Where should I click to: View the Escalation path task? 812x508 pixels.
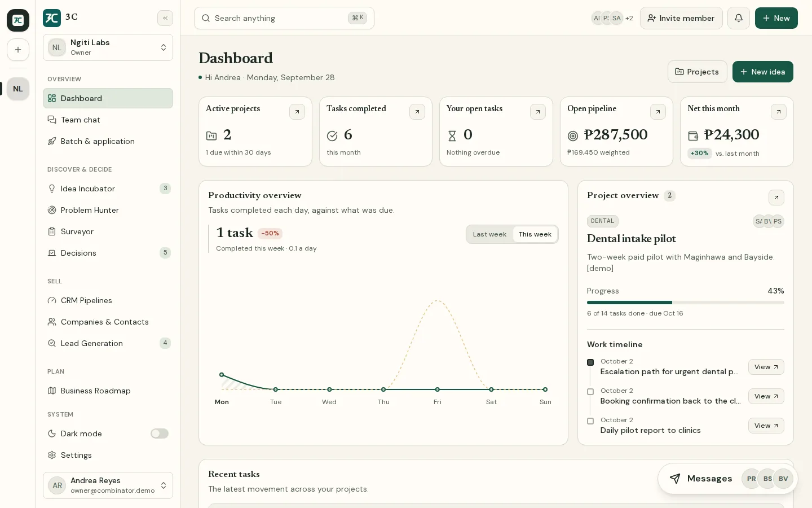click(766, 367)
